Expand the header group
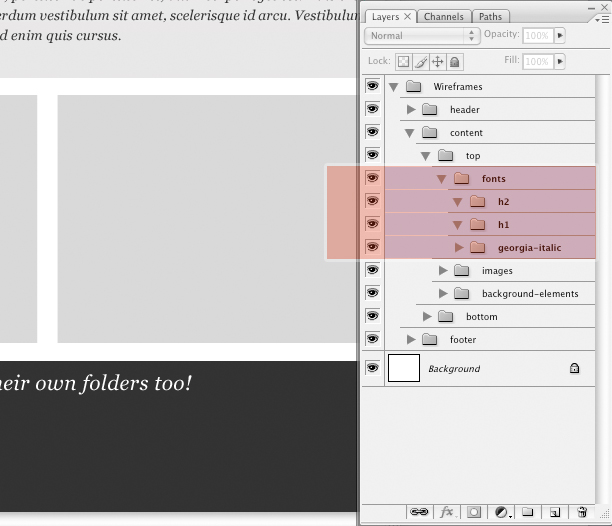 (x=411, y=109)
